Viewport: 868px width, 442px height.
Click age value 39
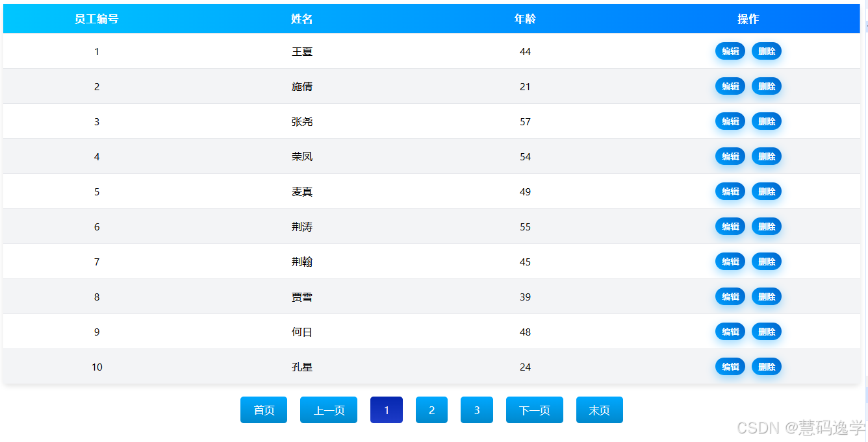point(525,297)
